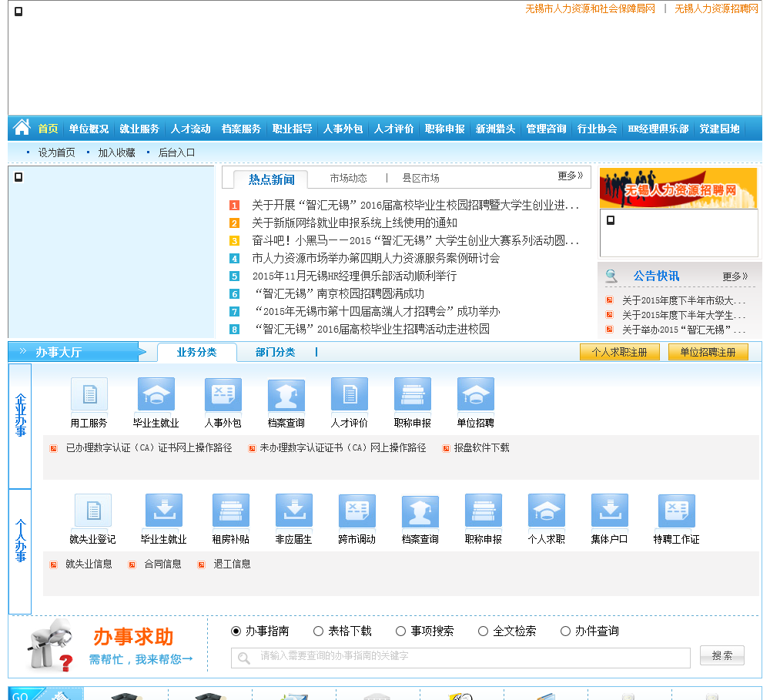Select the 租房补贴 icon

[x=231, y=511]
